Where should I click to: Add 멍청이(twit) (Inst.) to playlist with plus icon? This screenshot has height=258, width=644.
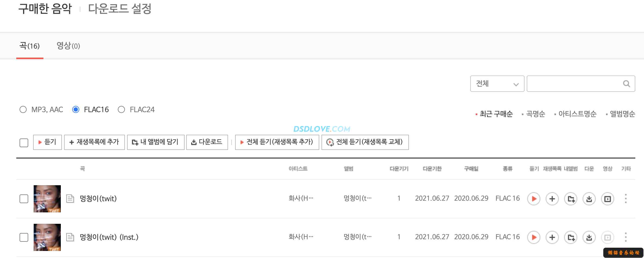(552, 237)
